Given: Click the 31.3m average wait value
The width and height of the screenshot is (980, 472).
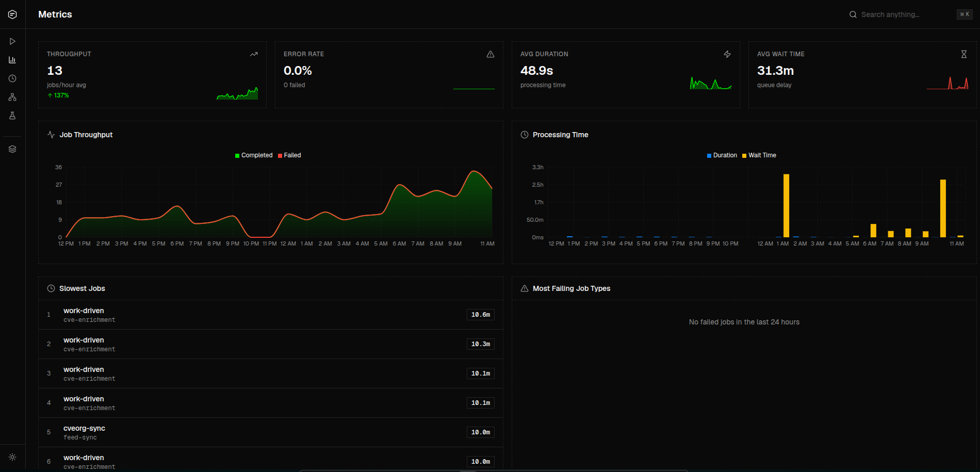Looking at the screenshot, I should [x=775, y=71].
